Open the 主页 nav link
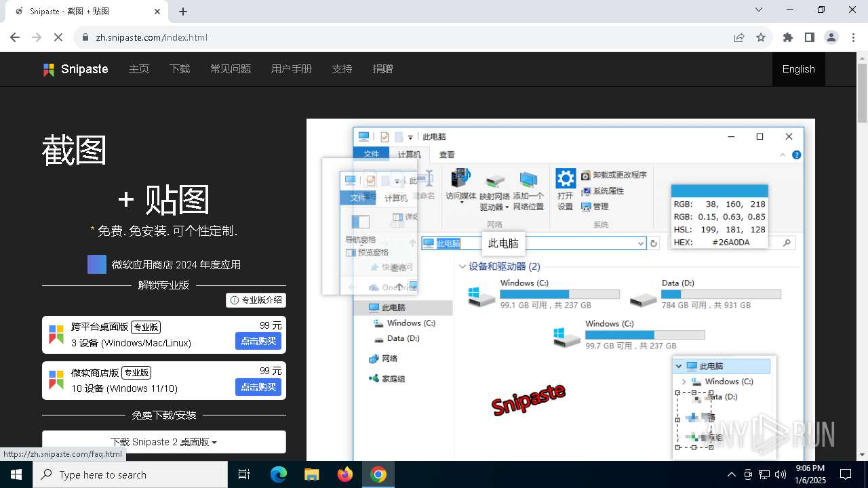 click(139, 69)
